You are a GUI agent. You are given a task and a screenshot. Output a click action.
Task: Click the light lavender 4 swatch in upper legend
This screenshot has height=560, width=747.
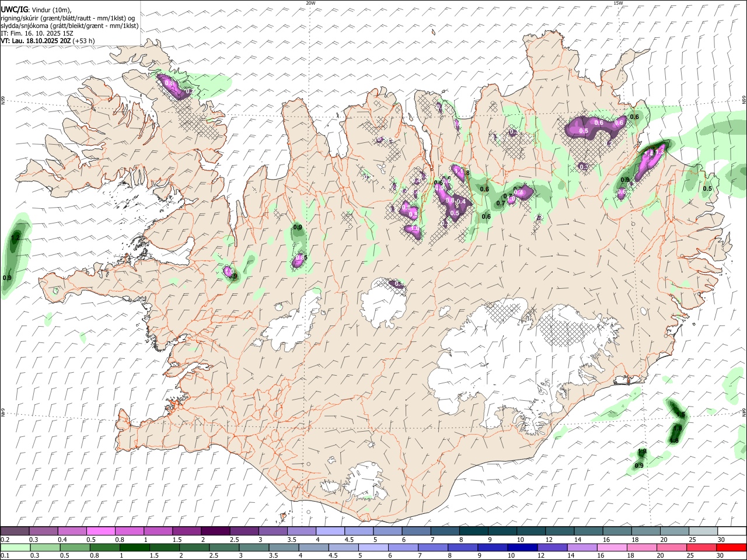coord(330,531)
